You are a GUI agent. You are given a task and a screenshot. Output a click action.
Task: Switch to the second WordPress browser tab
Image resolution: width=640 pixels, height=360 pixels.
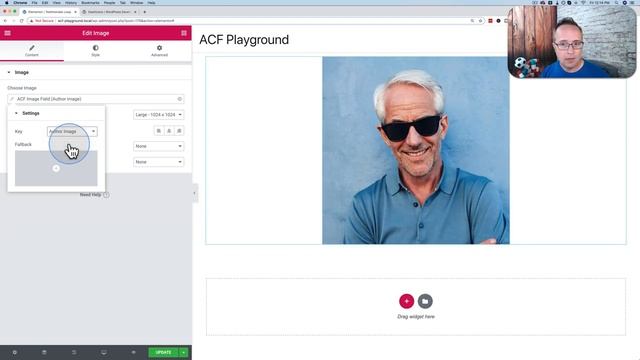(x=109, y=12)
